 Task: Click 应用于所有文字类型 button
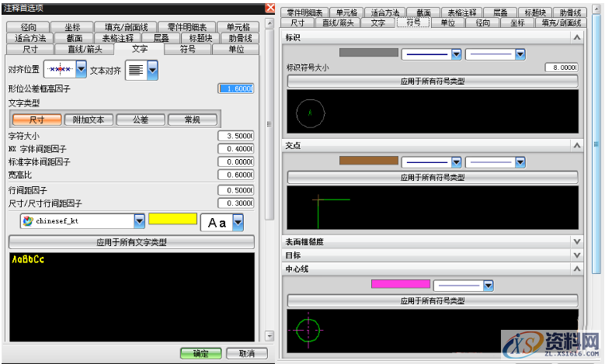(131, 241)
